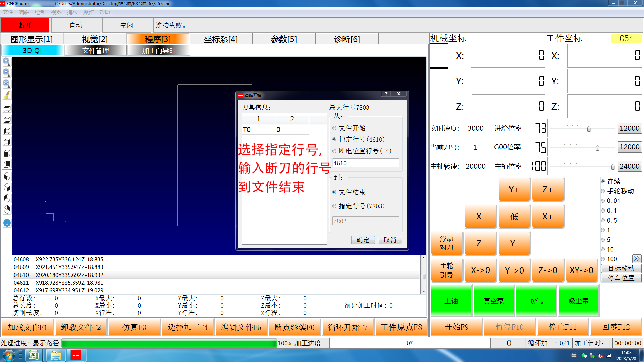Click the blue info icon
Image resolution: width=644 pixels, height=362 pixels.
point(7,223)
